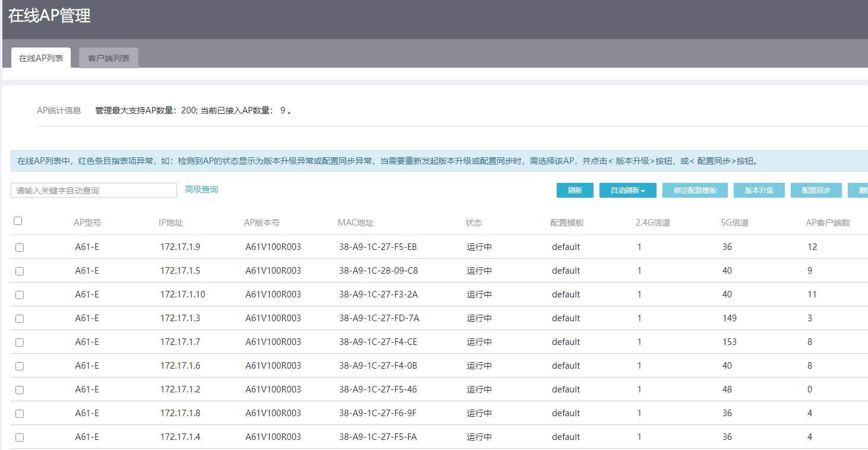Tick the checkbox for AP 172.17.1.2
Screen dimensions: 868x450
pos(20,390)
